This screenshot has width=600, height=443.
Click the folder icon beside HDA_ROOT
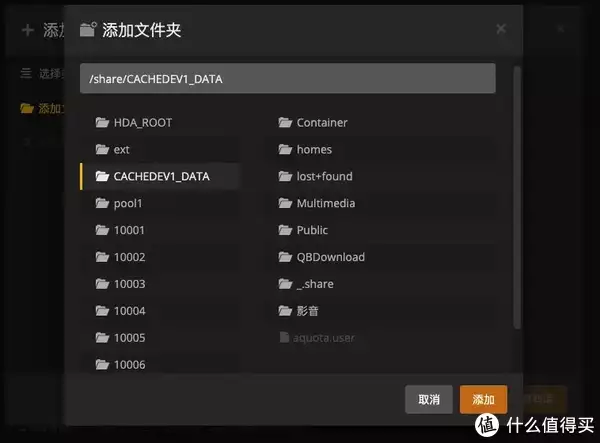click(102, 122)
